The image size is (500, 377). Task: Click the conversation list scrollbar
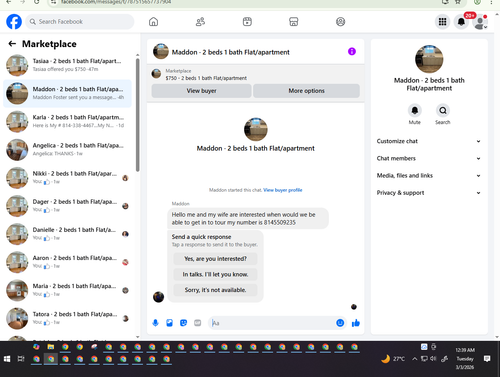(x=137, y=115)
